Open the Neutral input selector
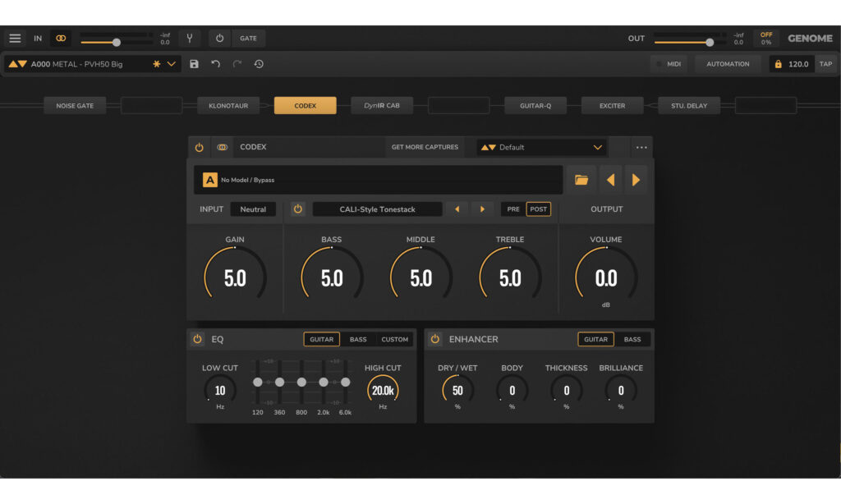Screen dimensions: 841x504 [x=252, y=209]
